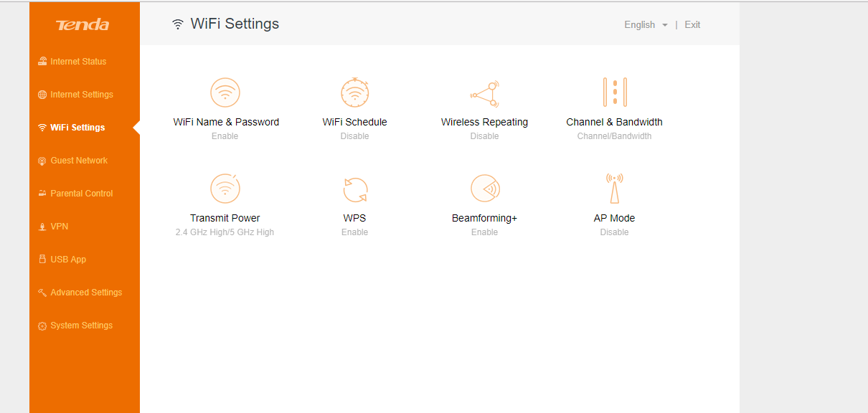Go to Advanced Settings
This screenshot has width=868, height=413.
86,293
